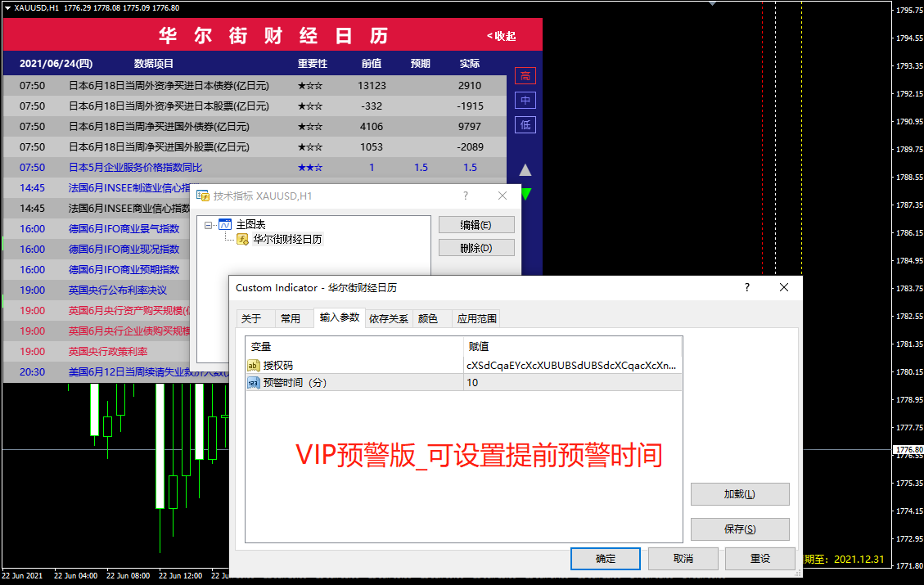Click the 保存(S) button
924x585 pixels.
(739, 529)
